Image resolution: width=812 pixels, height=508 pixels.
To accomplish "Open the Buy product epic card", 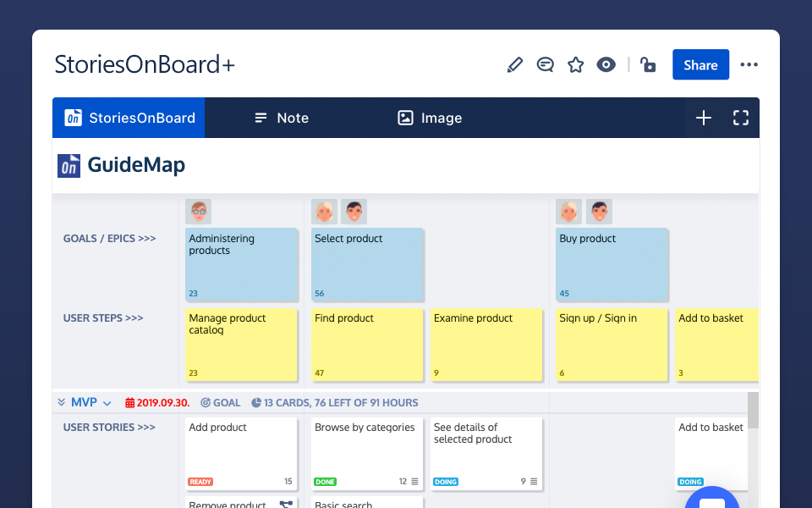I will coord(612,264).
